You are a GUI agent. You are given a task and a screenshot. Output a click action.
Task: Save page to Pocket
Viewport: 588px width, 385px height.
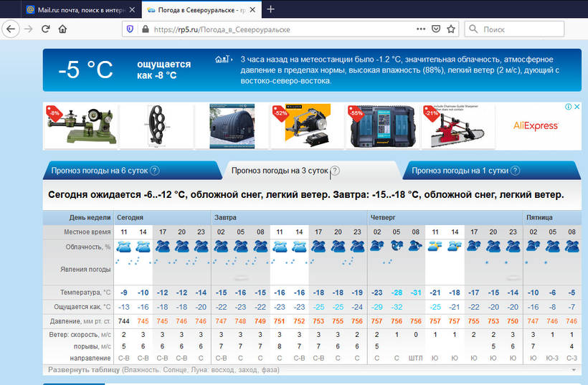436,29
